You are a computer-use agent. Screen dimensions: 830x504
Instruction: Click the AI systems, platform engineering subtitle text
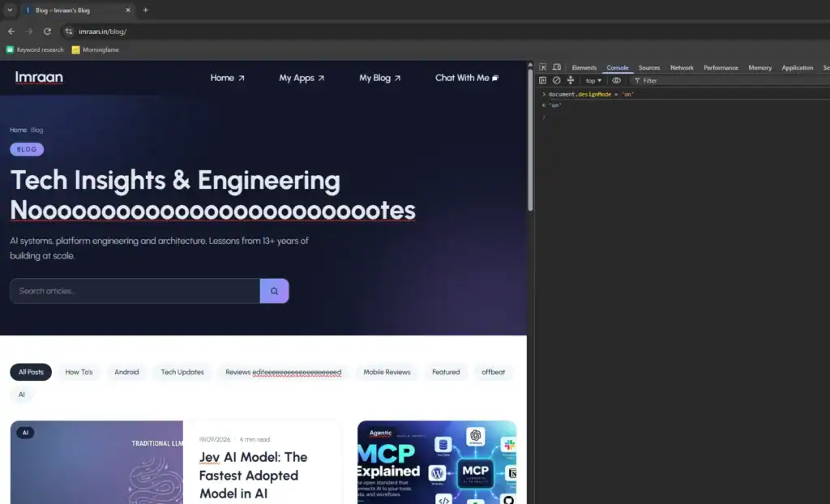tap(159, 248)
